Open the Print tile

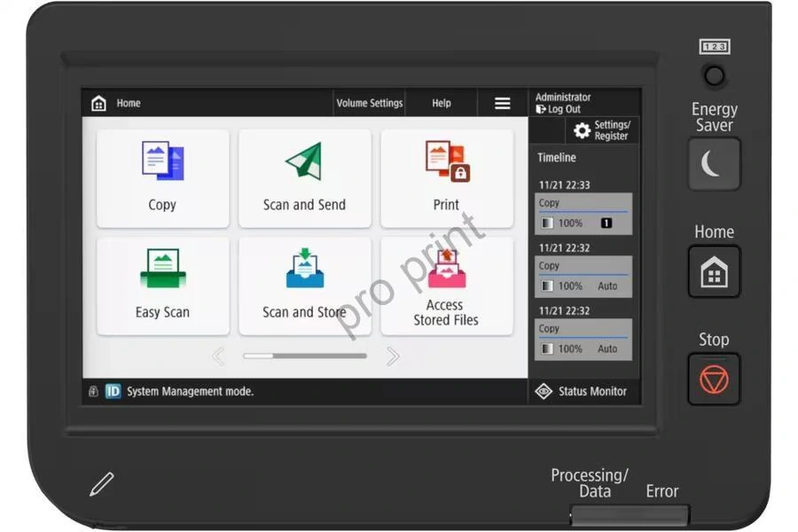click(x=446, y=178)
